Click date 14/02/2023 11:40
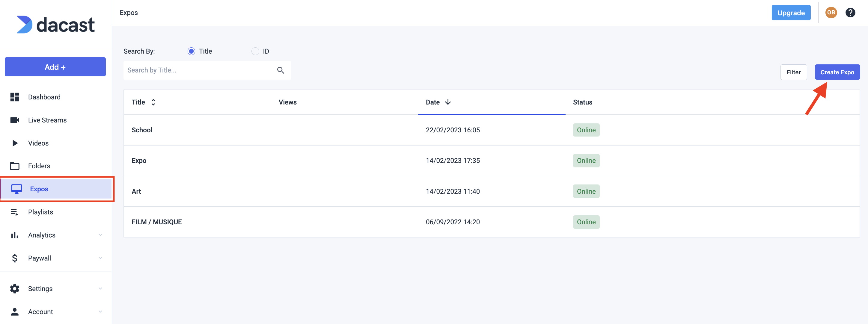This screenshot has height=324, width=868. tap(453, 191)
